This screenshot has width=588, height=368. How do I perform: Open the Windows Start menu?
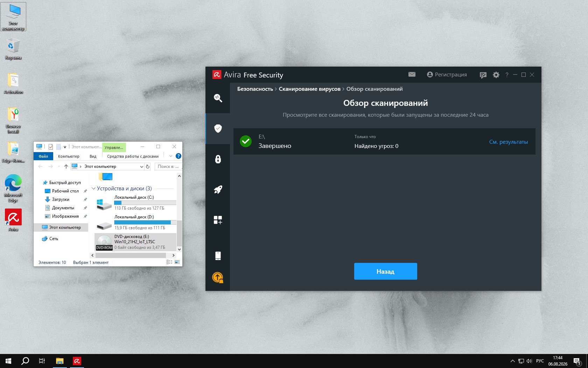click(x=8, y=361)
